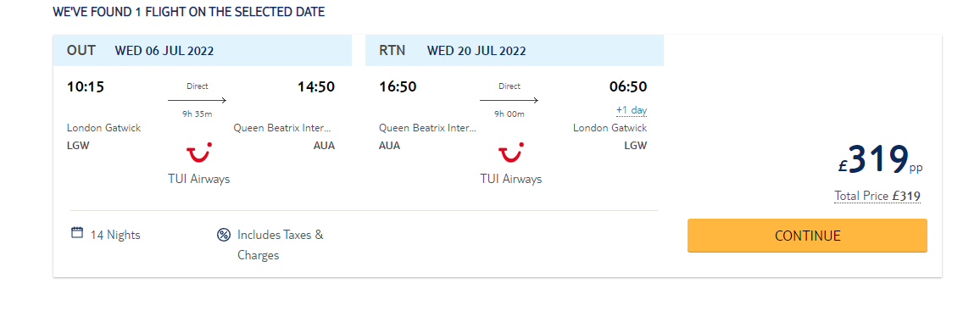The image size is (980, 311).
Task: Click the orange CONTINUE button
Action: click(807, 236)
